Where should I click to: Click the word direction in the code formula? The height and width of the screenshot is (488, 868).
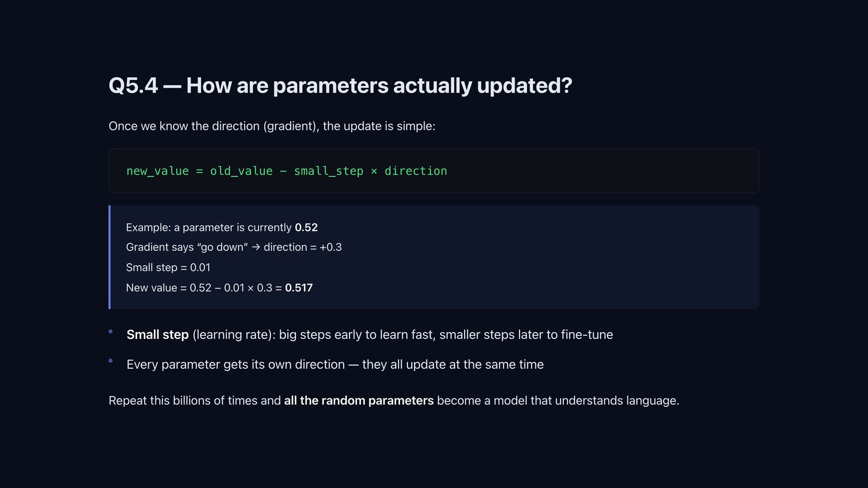(415, 171)
